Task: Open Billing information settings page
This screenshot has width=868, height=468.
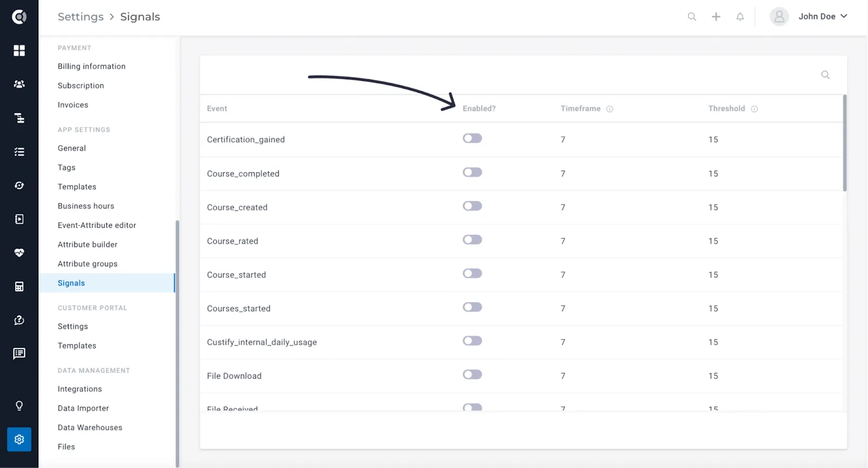Action: click(x=92, y=66)
